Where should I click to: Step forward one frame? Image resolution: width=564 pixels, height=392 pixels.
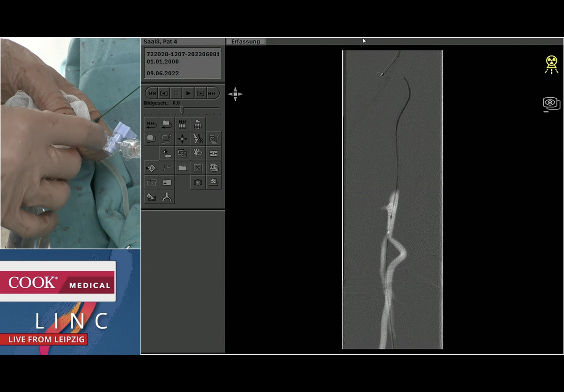click(x=200, y=93)
